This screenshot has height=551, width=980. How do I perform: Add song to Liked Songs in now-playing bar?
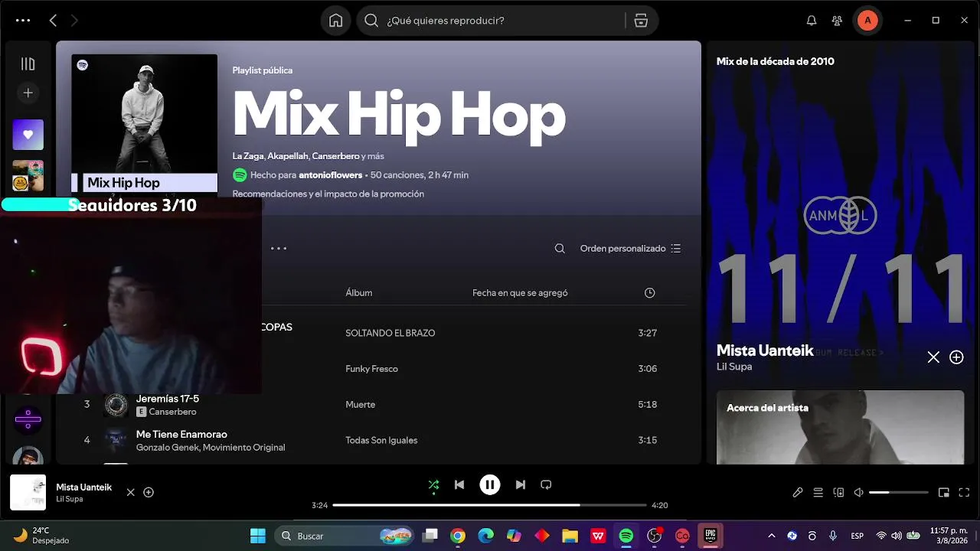pyautogui.click(x=149, y=492)
